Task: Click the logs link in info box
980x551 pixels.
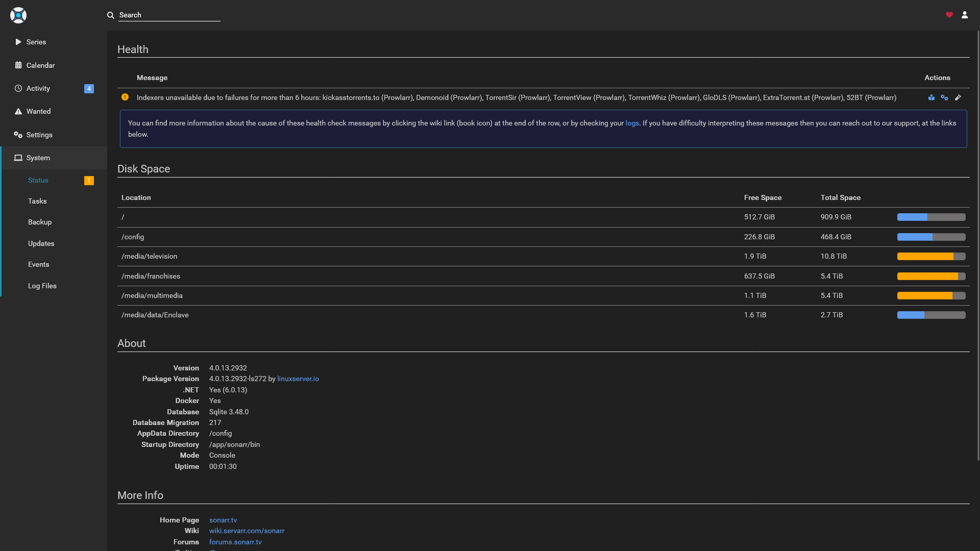Action: click(632, 123)
